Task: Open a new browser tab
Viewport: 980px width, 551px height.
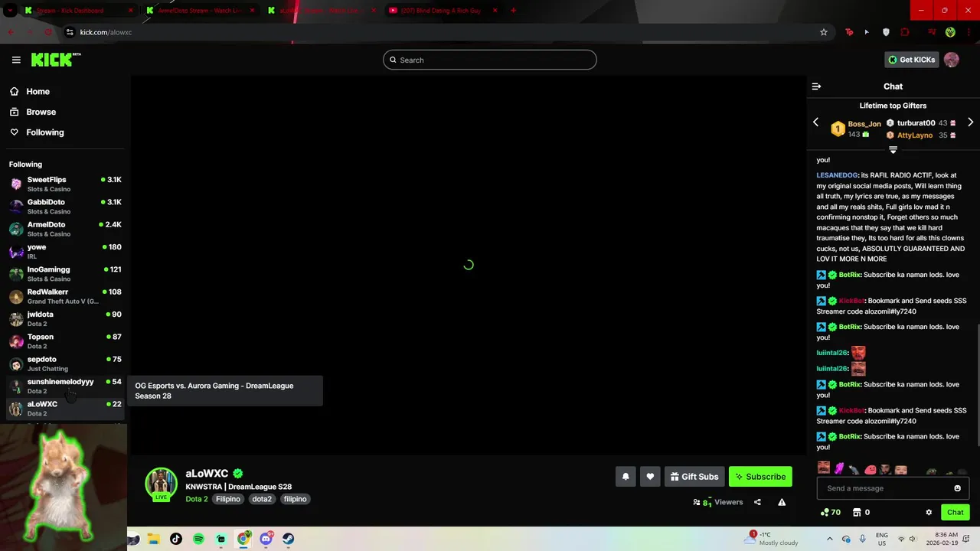Action: (513, 11)
